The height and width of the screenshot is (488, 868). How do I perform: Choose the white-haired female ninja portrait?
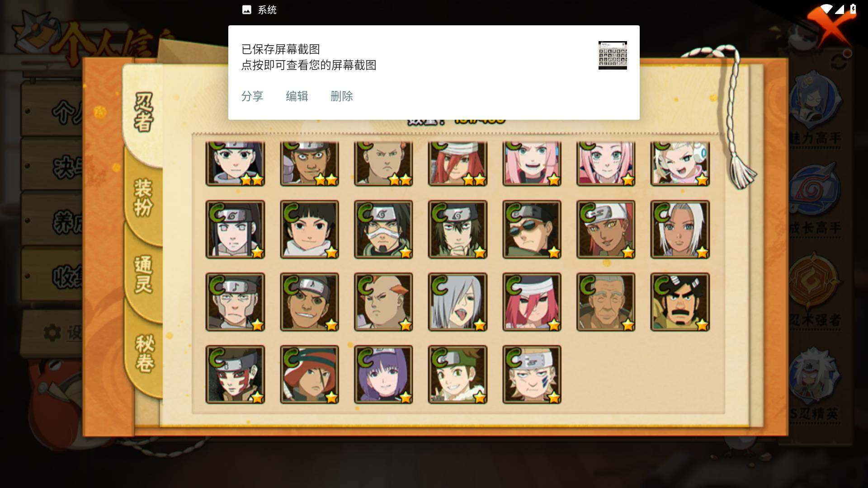pyautogui.click(x=680, y=230)
